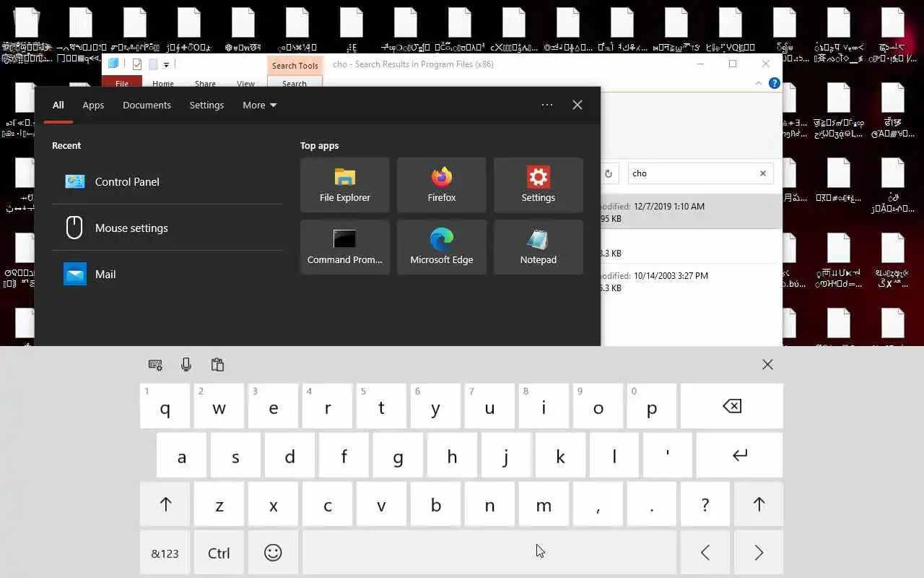Open Notepad from Top apps
The height and width of the screenshot is (578, 924).
(x=539, y=247)
